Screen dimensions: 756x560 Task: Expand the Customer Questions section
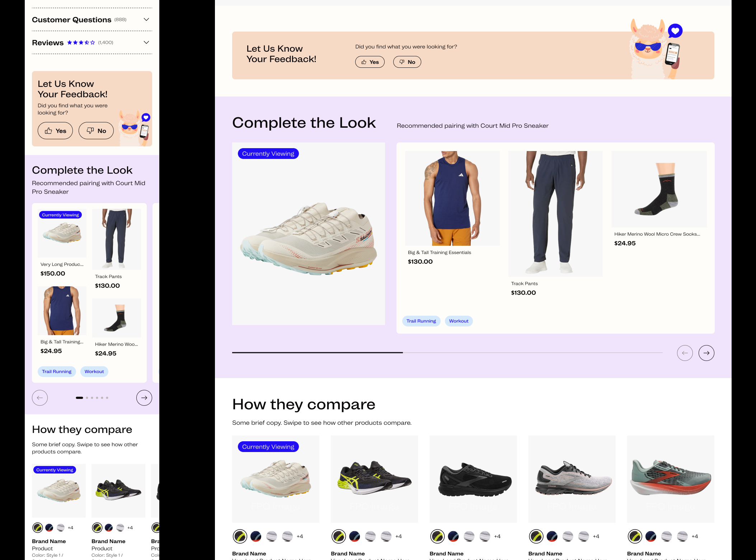coord(146,20)
